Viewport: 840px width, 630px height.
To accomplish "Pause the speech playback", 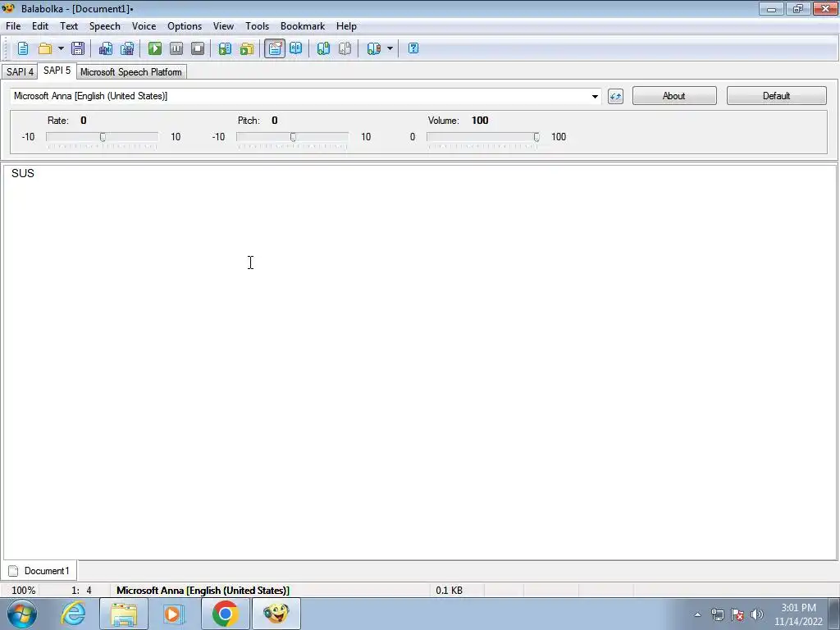I will click(x=176, y=48).
